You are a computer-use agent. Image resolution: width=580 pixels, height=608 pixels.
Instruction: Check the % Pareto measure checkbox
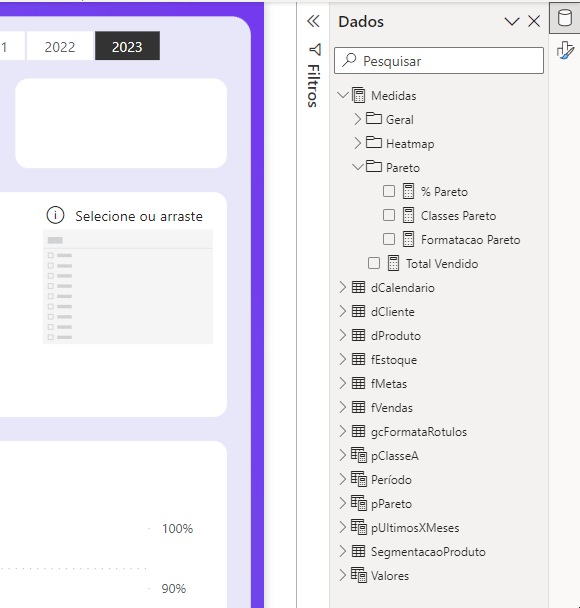(x=389, y=191)
